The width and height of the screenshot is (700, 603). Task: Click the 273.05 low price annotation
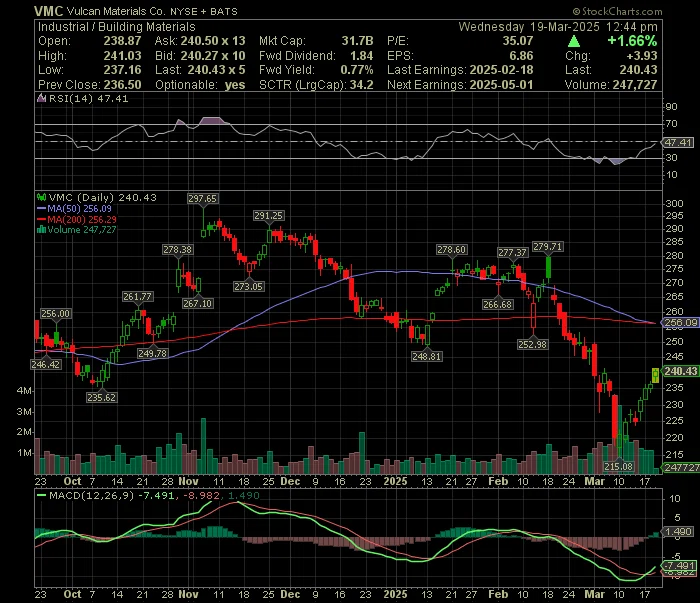click(249, 287)
